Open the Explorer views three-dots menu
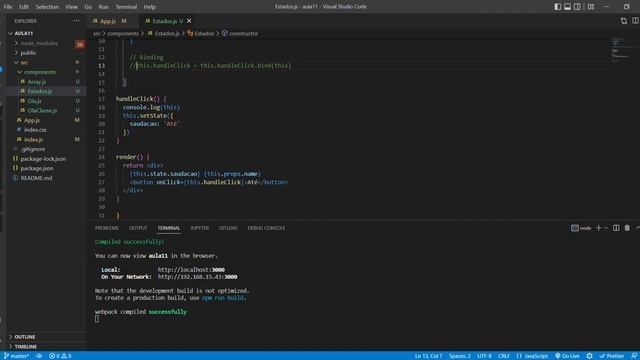Screen dimensions: 640x360 coord(77,21)
